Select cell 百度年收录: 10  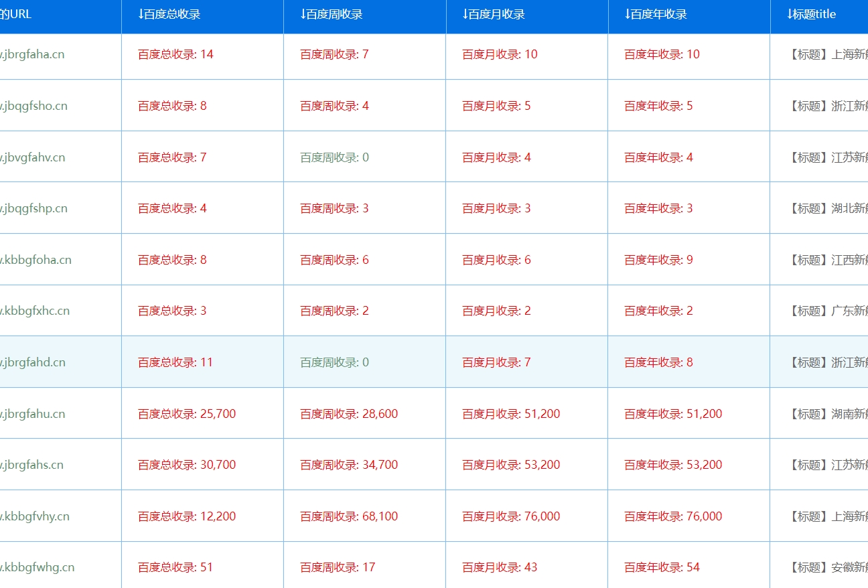click(x=662, y=54)
